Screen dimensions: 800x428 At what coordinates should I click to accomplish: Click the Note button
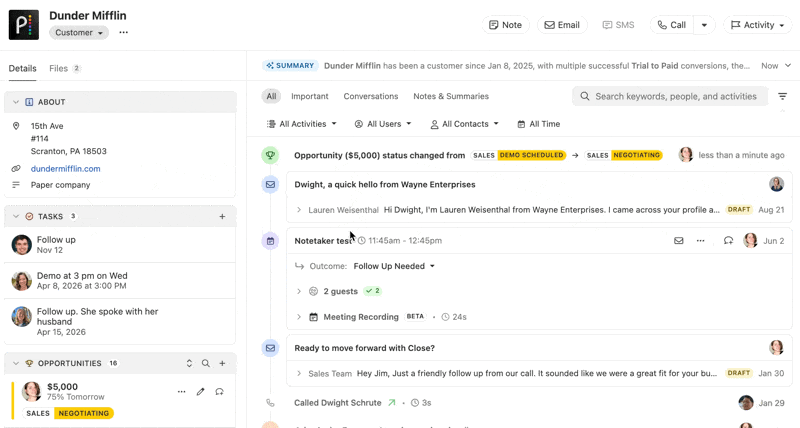(506, 25)
